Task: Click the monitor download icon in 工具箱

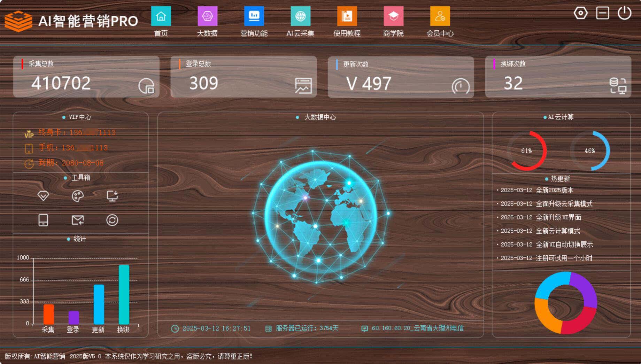Action: coord(112,196)
